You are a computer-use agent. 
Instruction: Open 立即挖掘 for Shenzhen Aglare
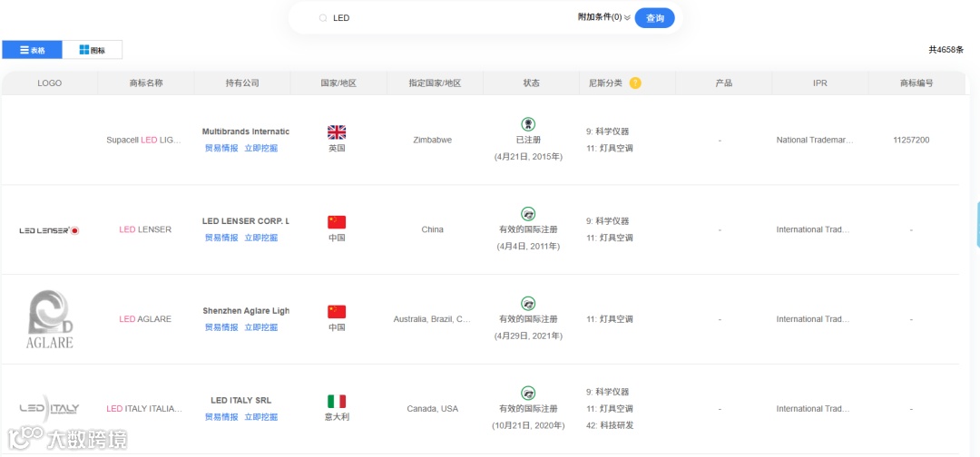tap(261, 327)
